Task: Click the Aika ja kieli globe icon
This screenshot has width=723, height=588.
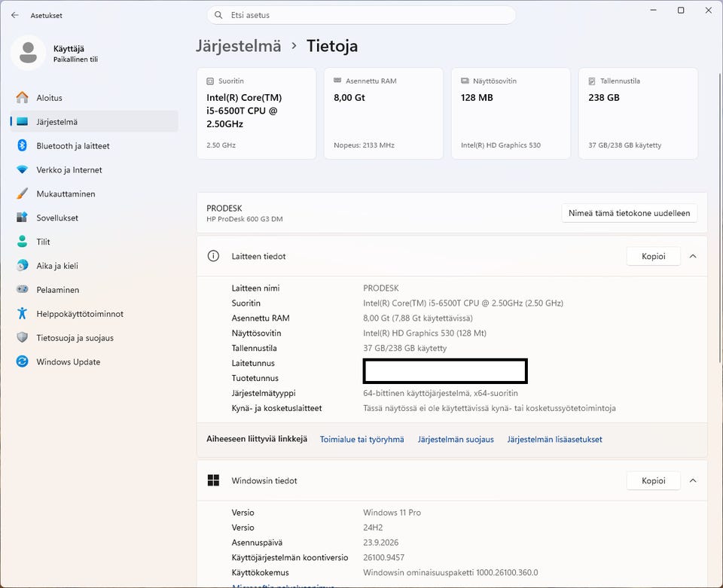Action: [22, 266]
